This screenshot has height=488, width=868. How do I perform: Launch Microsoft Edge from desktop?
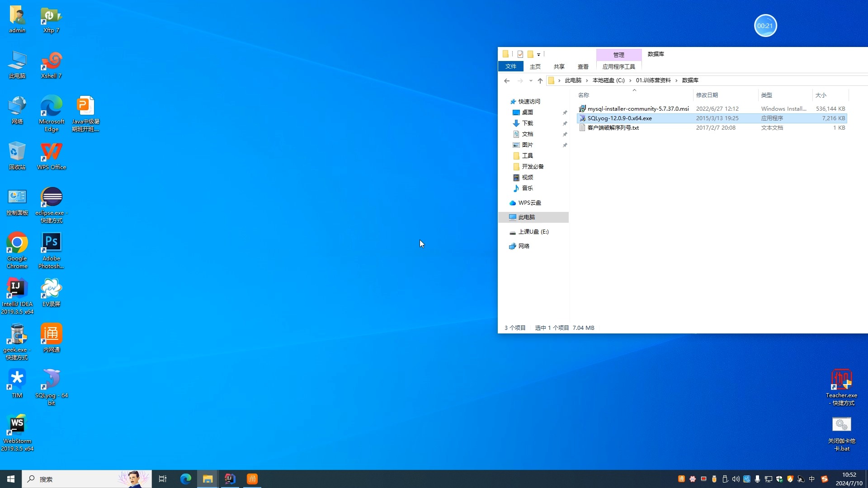(x=52, y=114)
